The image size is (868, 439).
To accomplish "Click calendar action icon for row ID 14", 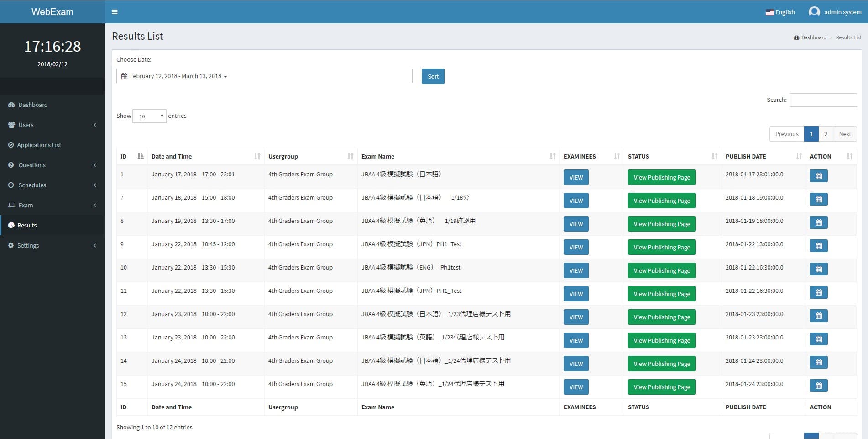I will [819, 362].
